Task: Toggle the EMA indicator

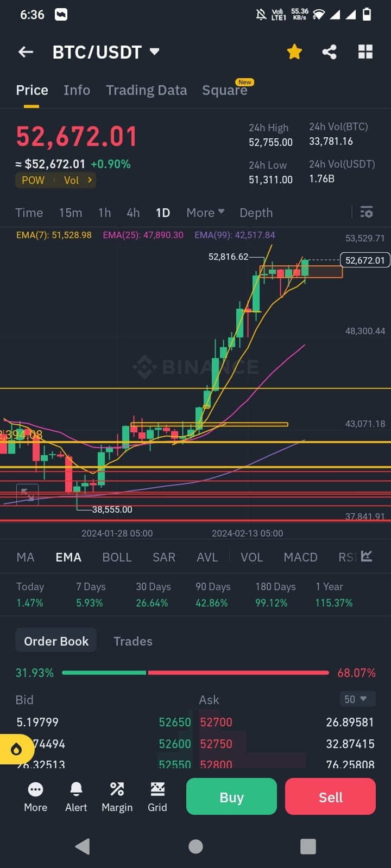Action: pyautogui.click(x=68, y=557)
